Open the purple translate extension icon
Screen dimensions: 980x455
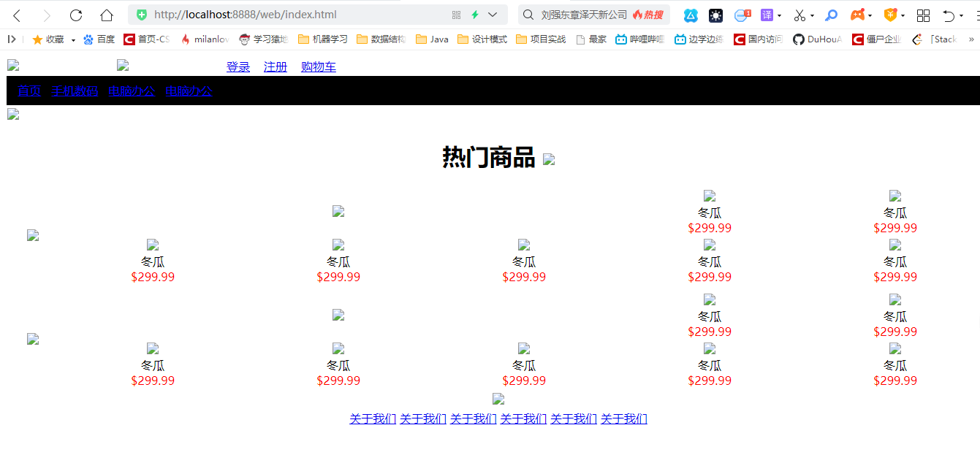[x=767, y=15]
